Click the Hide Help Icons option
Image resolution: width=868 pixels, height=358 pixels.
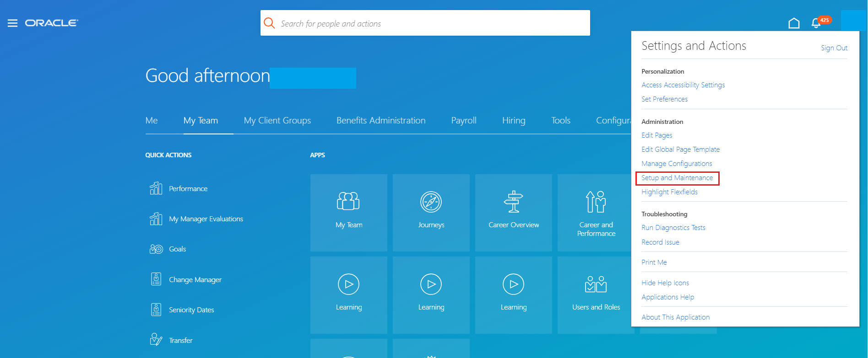point(665,283)
